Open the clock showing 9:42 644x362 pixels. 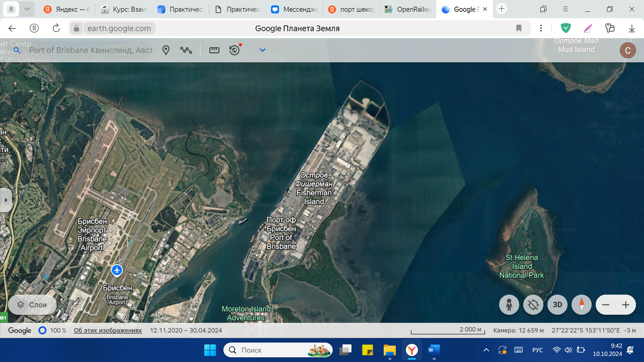(607, 350)
